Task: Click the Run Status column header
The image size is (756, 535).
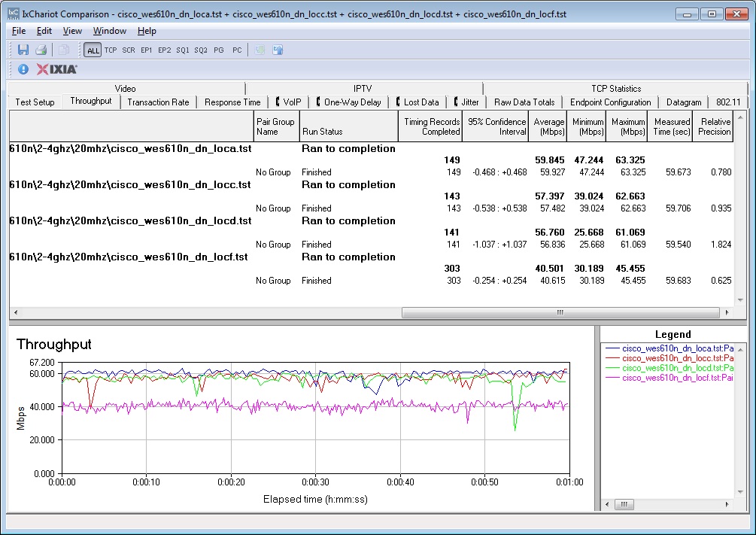Action: pos(349,126)
